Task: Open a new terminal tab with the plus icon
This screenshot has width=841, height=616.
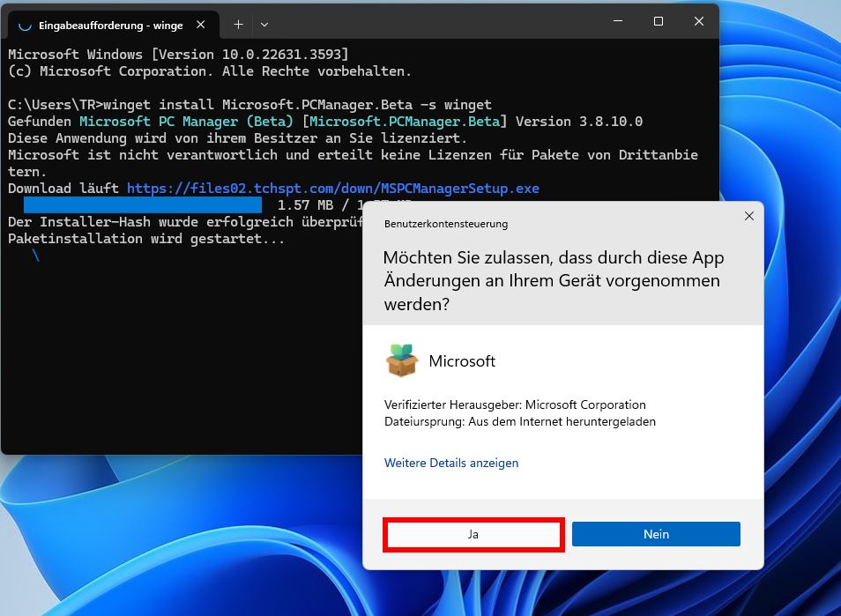Action: 237,25
